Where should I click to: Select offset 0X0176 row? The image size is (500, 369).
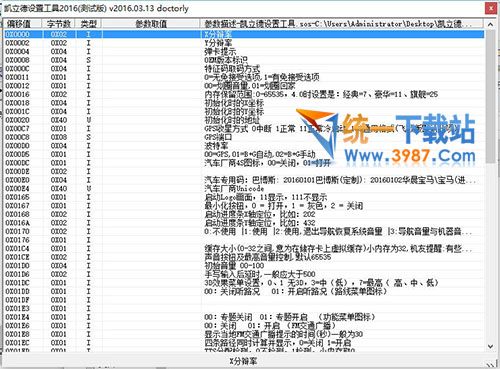[x=244, y=240]
